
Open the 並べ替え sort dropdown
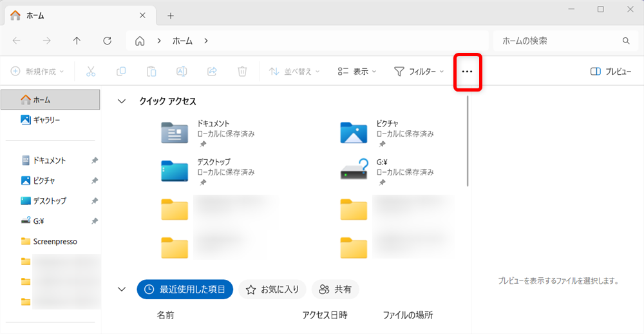[294, 72]
